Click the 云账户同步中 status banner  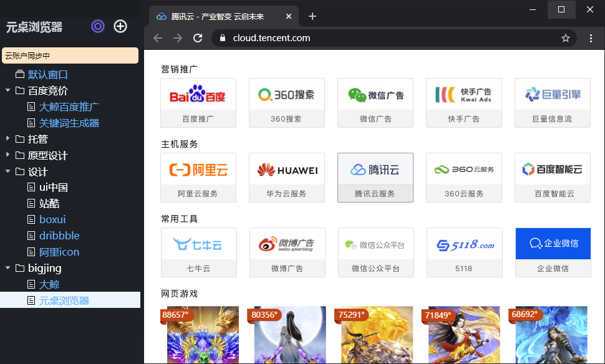coord(70,55)
